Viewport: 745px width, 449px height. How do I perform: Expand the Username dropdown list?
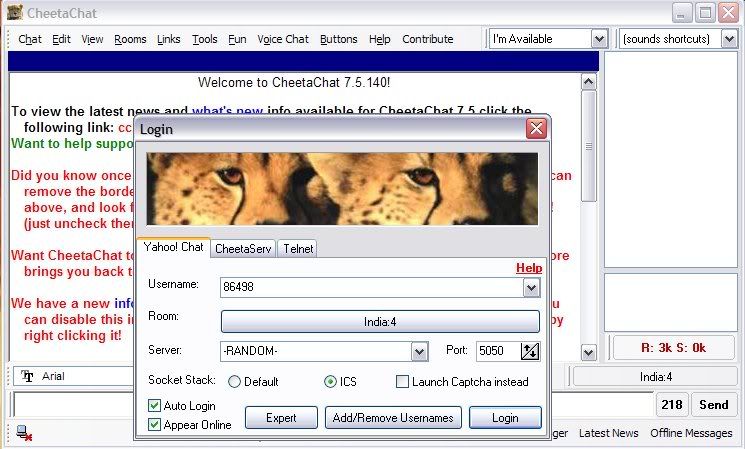tap(531, 288)
